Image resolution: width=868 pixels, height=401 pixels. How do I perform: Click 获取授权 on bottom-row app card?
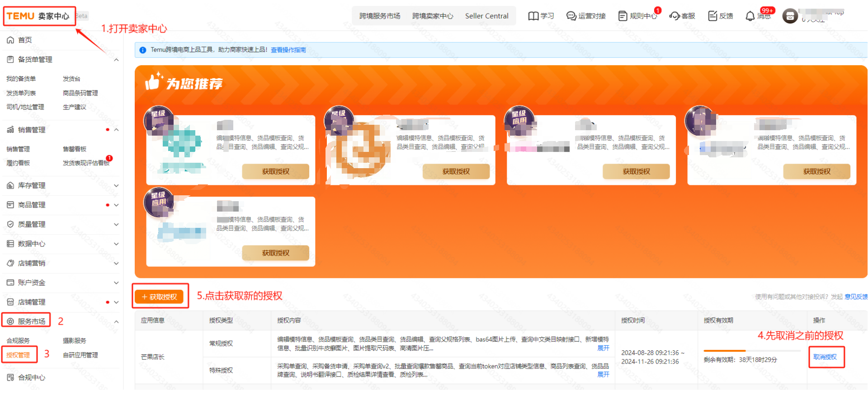coord(276,253)
